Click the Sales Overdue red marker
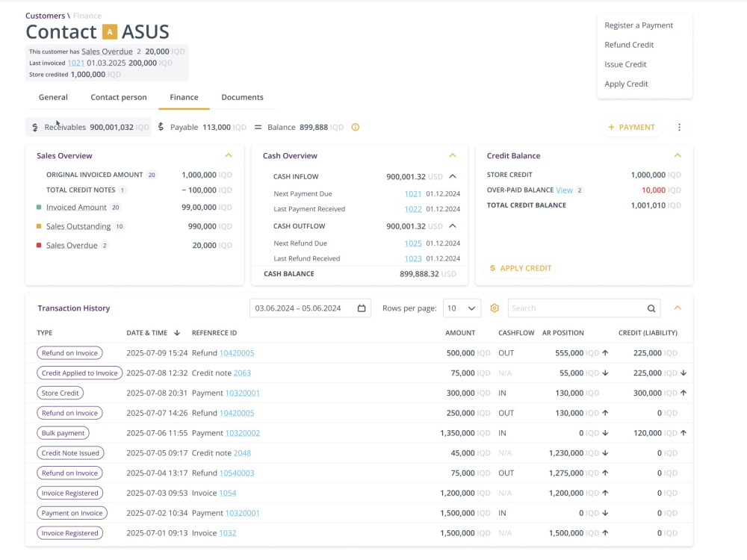This screenshot has height=560, width=747. [x=39, y=245]
